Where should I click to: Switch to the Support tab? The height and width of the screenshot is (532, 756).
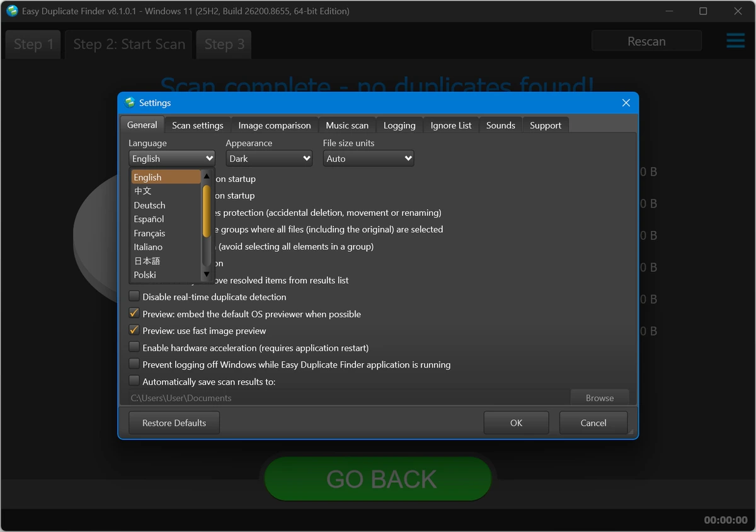tap(546, 125)
